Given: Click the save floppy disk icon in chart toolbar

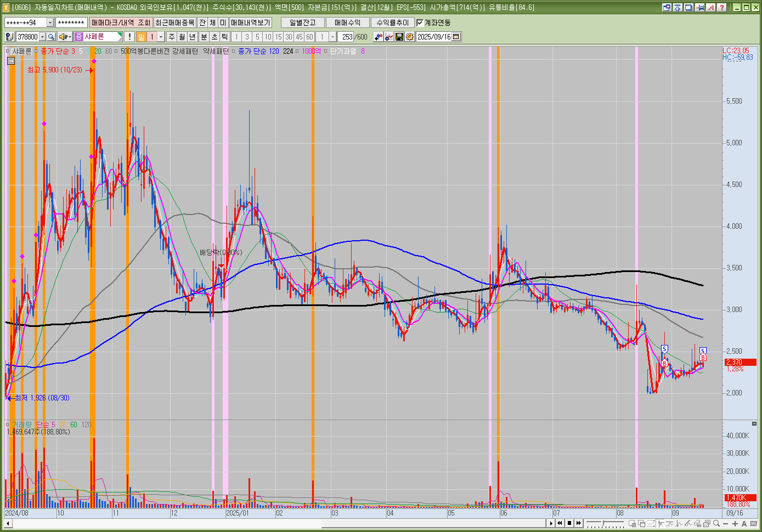Looking at the screenshot, I should 399,37.
